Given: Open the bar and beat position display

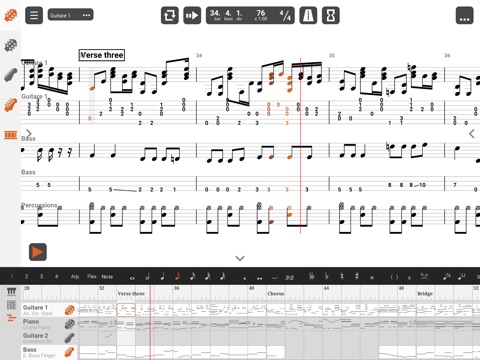Looking at the screenshot, I should [227, 15].
